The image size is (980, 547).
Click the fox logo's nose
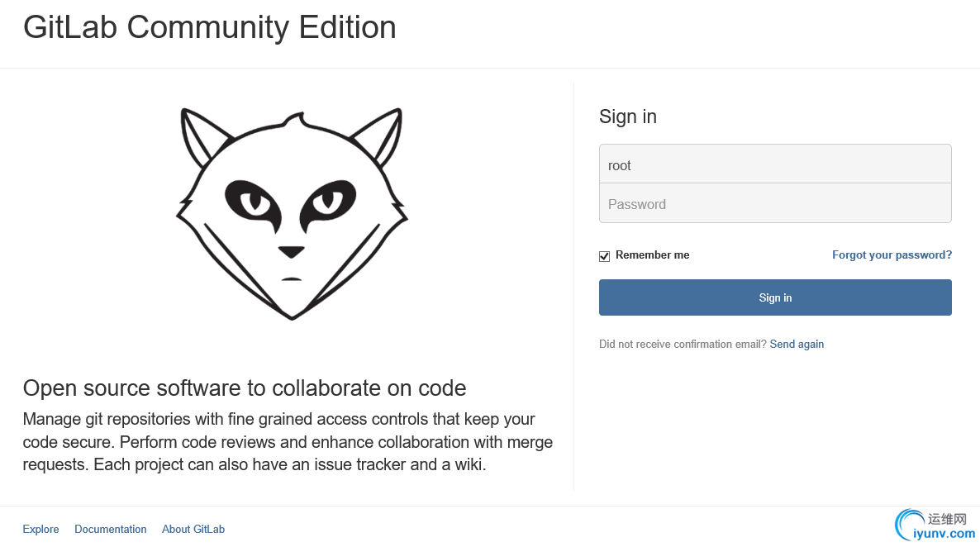point(291,251)
